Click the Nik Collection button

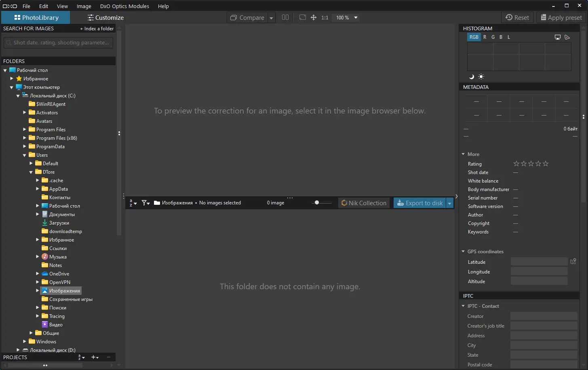click(364, 203)
